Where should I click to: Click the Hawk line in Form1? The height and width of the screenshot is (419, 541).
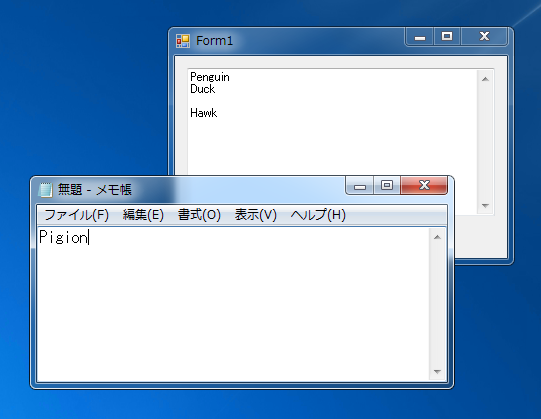click(x=204, y=113)
